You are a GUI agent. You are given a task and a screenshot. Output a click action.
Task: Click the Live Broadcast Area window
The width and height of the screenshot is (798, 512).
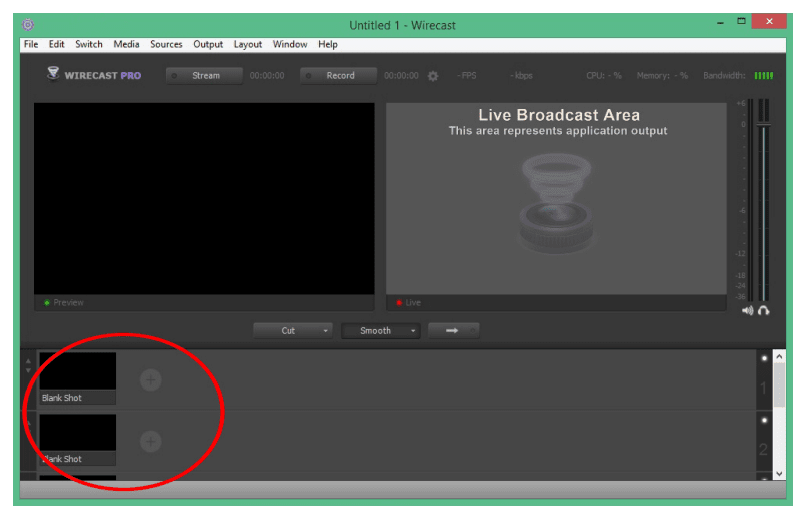pos(556,199)
